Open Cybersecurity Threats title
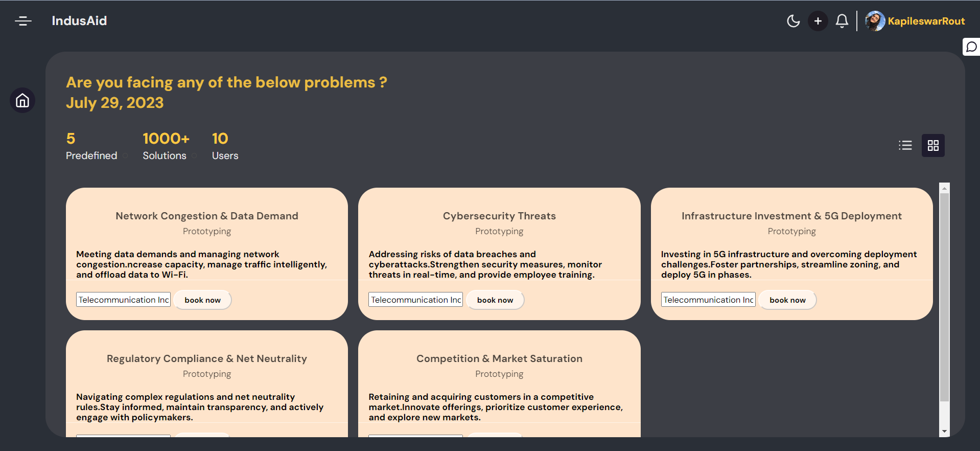 tap(499, 216)
